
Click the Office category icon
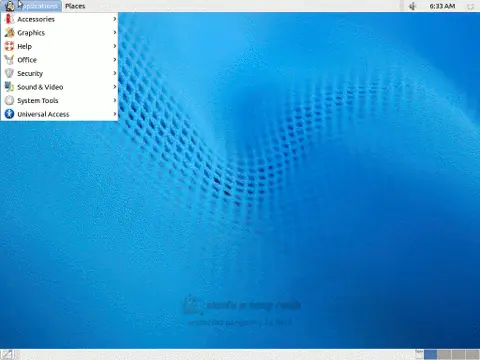pos(9,60)
